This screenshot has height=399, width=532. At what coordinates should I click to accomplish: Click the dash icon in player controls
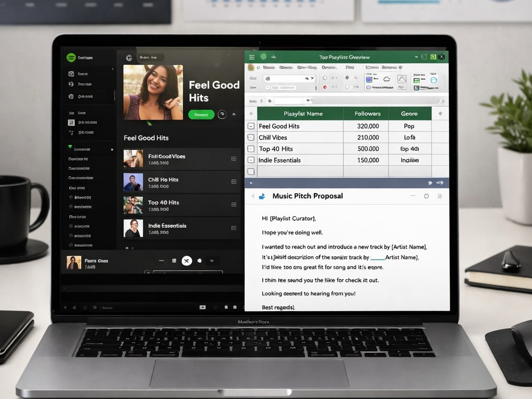pyautogui.click(x=162, y=261)
